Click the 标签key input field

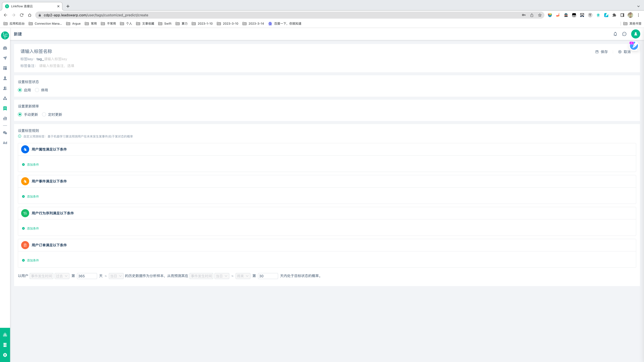click(x=55, y=59)
